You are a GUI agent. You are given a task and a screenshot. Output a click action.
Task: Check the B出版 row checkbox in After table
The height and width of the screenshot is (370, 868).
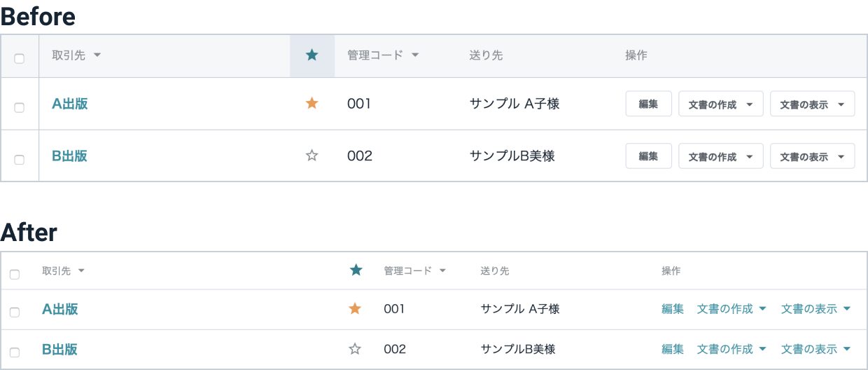pyautogui.click(x=15, y=352)
